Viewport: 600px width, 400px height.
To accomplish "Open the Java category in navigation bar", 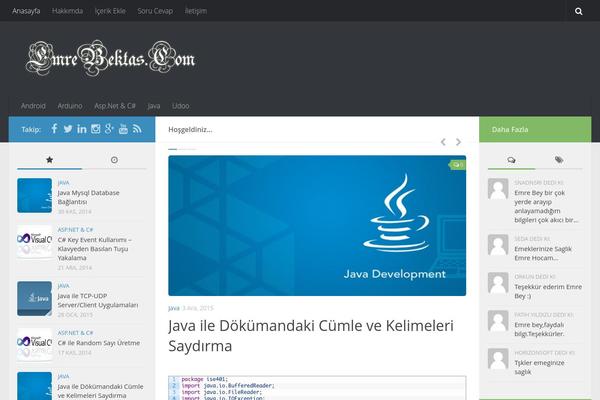I will click(x=154, y=106).
